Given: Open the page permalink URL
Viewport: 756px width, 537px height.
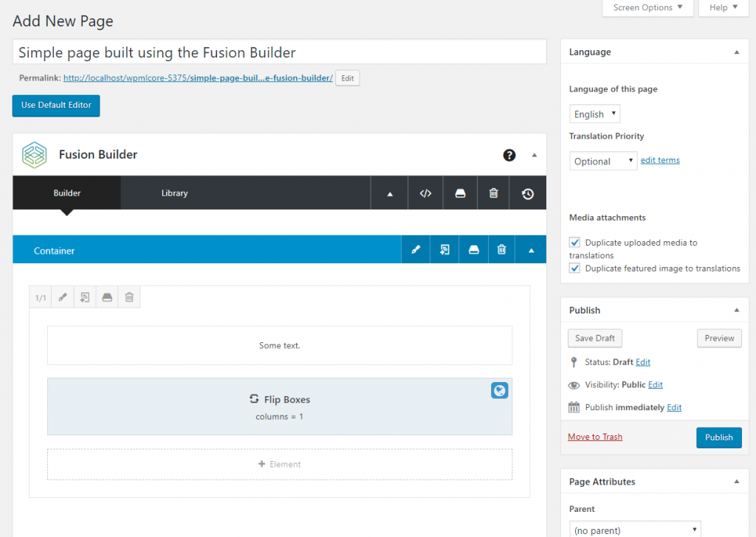Looking at the screenshot, I should (198, 78).
